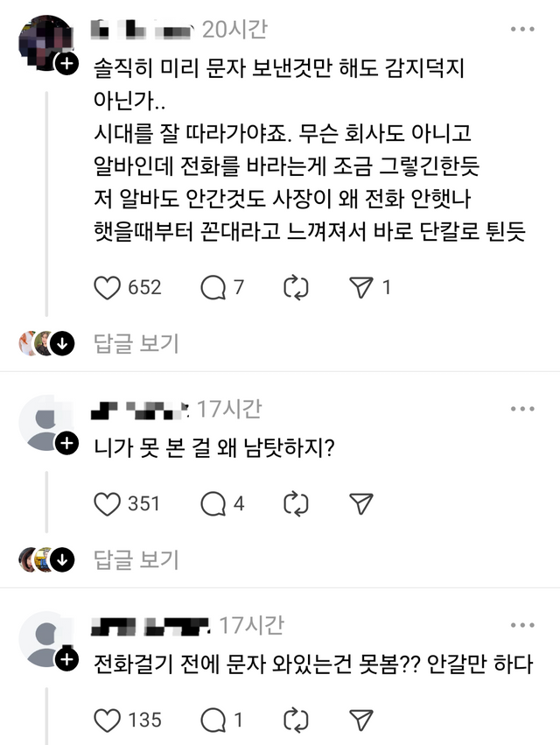Expand 답글 보기 under the second comment

[136, 559]
